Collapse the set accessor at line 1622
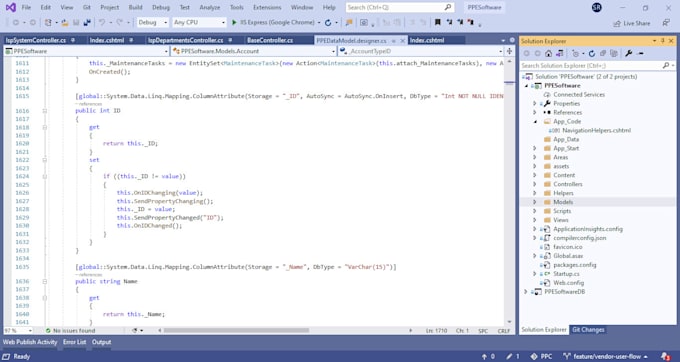The image size is (680, 362). 45,160
